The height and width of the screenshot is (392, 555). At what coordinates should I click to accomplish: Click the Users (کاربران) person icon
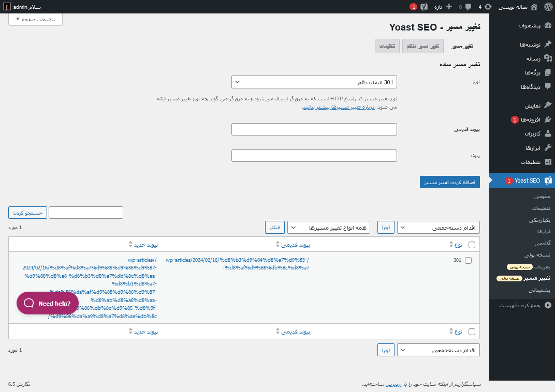point(548,133)
